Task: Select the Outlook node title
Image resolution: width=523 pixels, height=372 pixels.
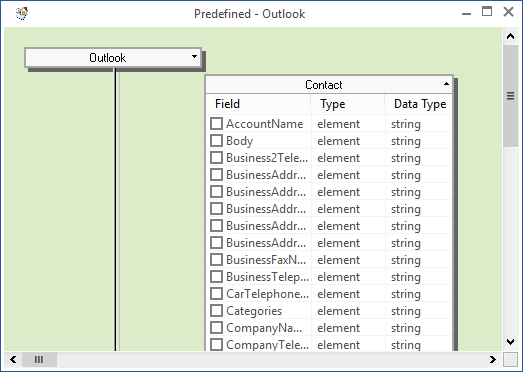Action: pos(107,58)
